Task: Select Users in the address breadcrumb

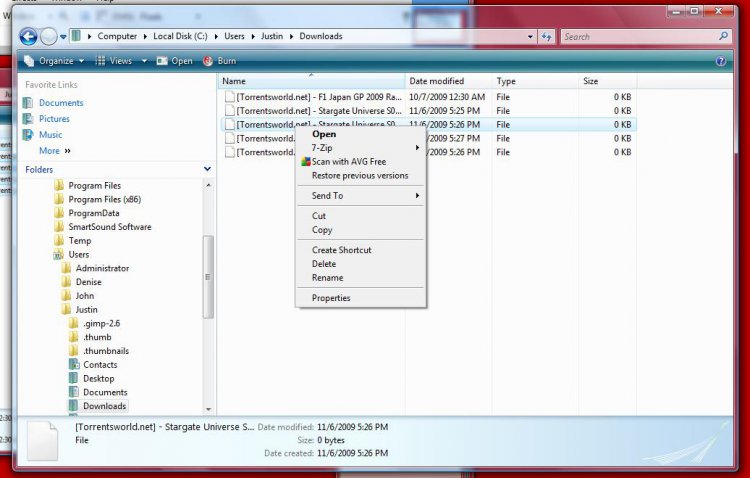Action: [234, 36]
